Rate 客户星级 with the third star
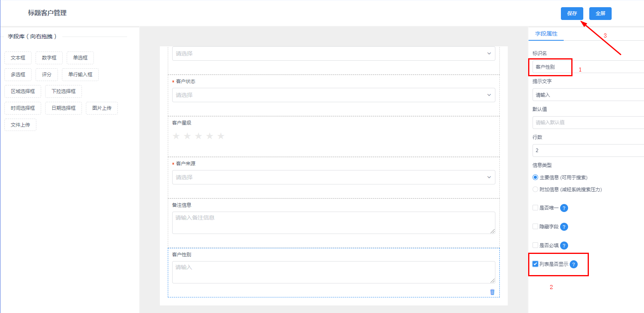 199,136
